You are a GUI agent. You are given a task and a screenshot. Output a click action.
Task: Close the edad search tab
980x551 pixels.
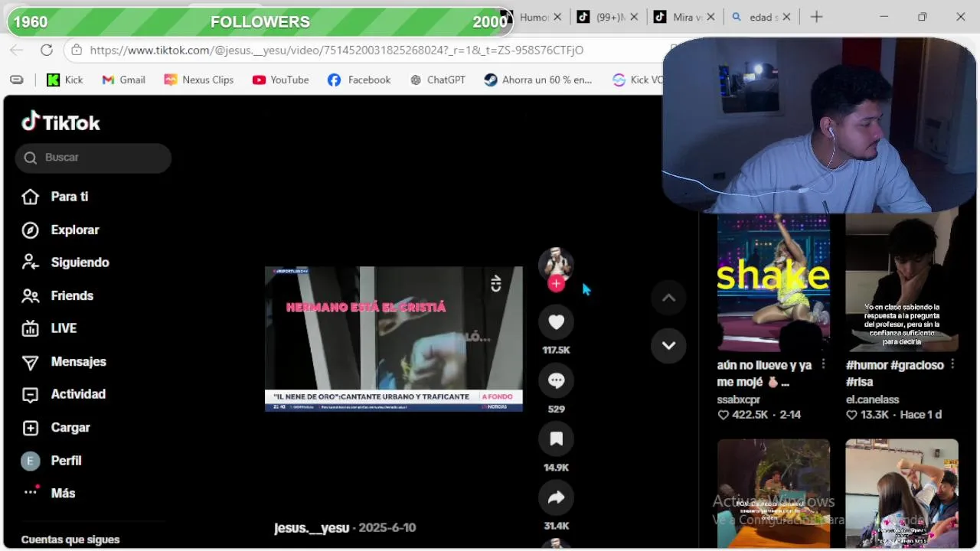[787, 17]
